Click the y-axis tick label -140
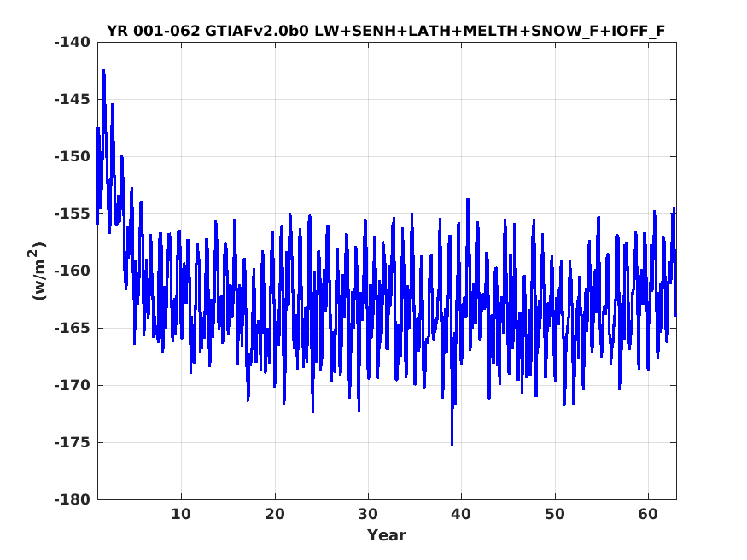The height and width of the screenshot is (560, 747). coord(72,43)
